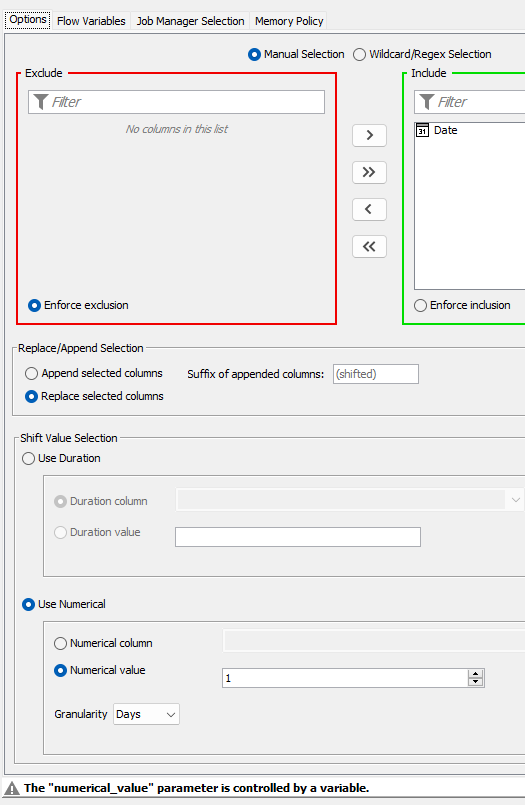Switch to the Options tab

(28, 20)
